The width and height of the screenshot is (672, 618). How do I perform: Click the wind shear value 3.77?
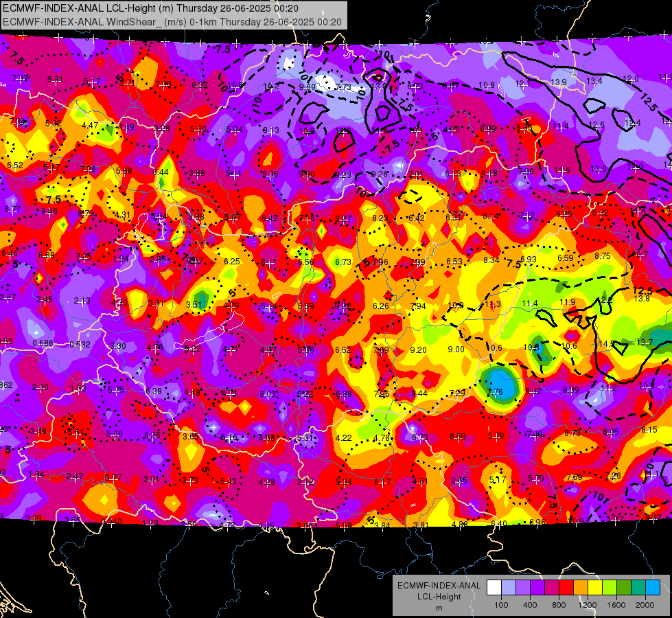(113, 477)
